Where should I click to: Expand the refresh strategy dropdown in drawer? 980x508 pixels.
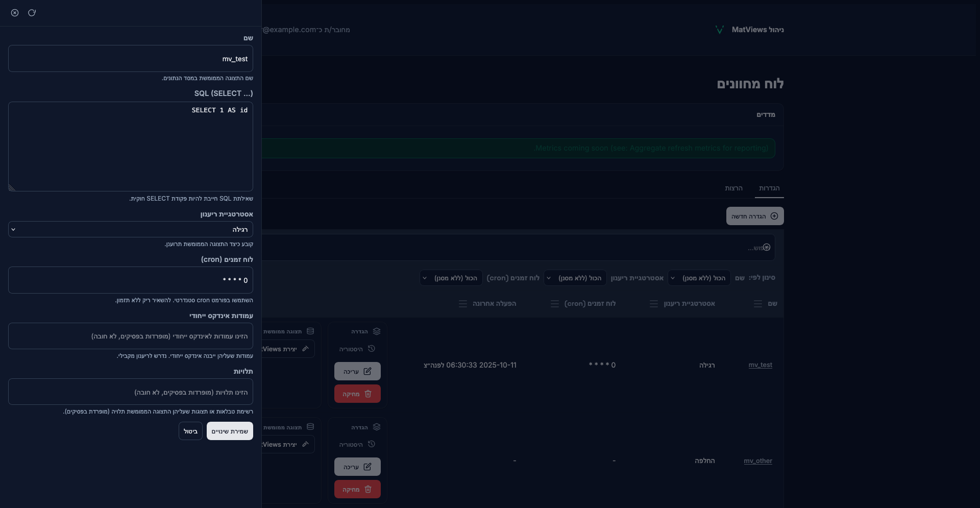click(x=131, y=229)
